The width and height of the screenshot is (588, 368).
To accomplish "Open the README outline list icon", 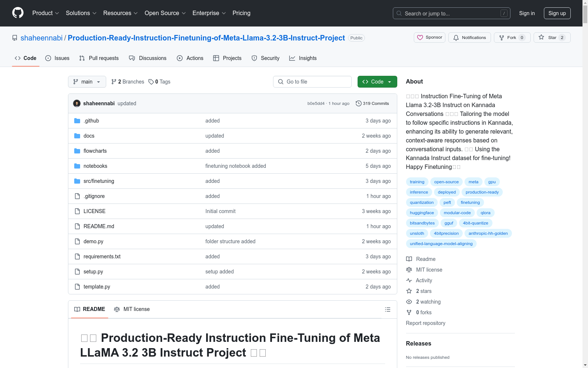I will [x=387, y=309].
